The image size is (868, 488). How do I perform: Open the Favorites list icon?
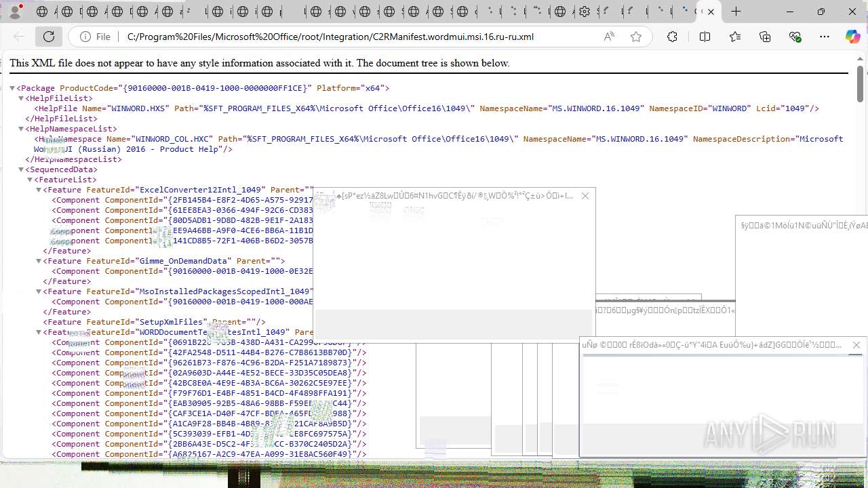point(735,37)
